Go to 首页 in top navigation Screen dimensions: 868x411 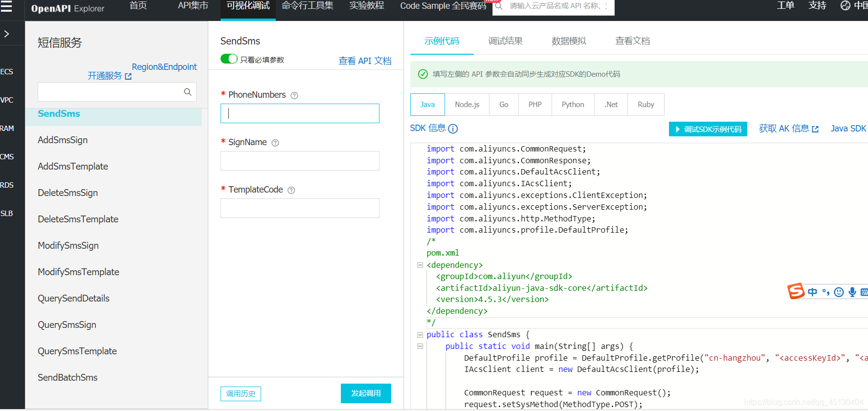point(138,6)
